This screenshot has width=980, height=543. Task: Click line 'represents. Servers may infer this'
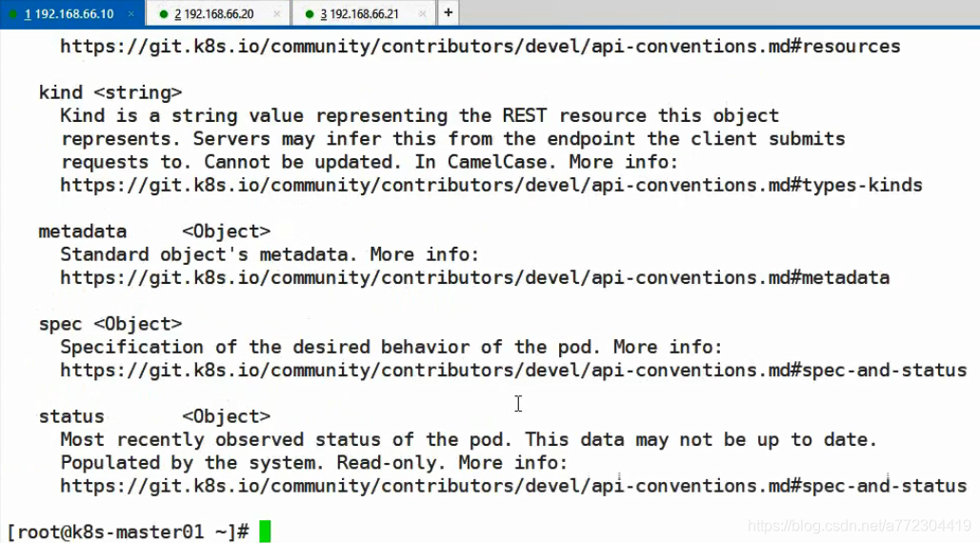(452, 139)
